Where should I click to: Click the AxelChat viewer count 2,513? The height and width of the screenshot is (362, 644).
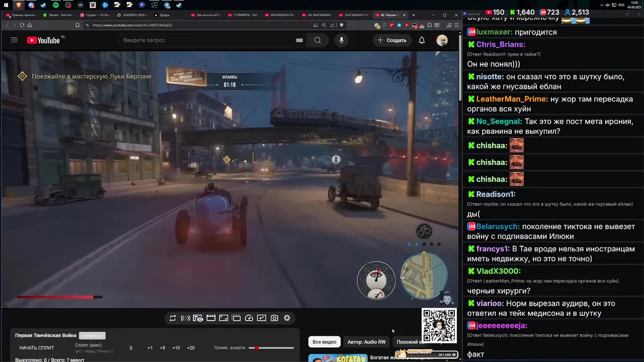point(576,12)
